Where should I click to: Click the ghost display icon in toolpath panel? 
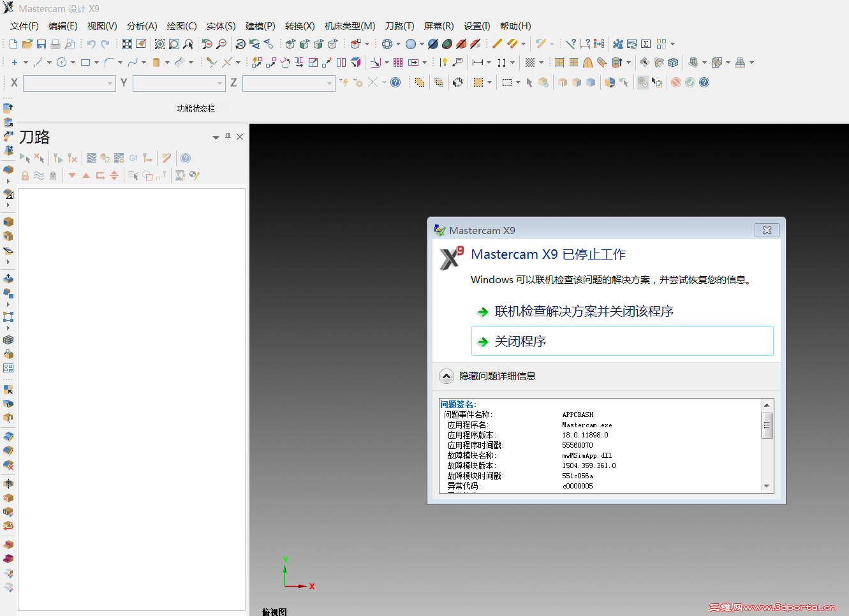click(53, 175)
